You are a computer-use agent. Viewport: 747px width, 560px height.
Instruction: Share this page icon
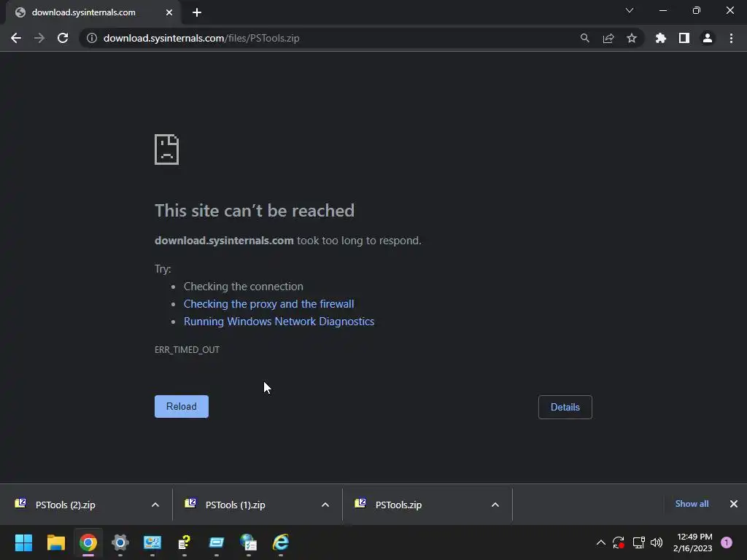(x=608, y=38)
